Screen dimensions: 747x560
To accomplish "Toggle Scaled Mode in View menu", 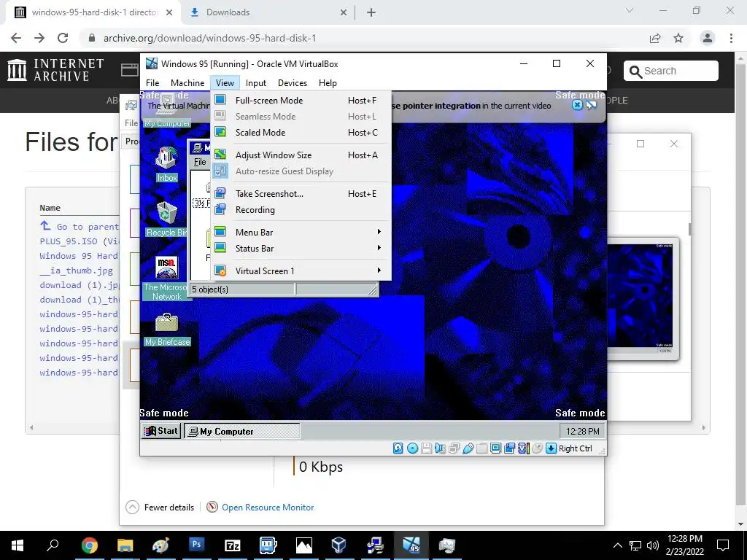I will tap(301, 133).
